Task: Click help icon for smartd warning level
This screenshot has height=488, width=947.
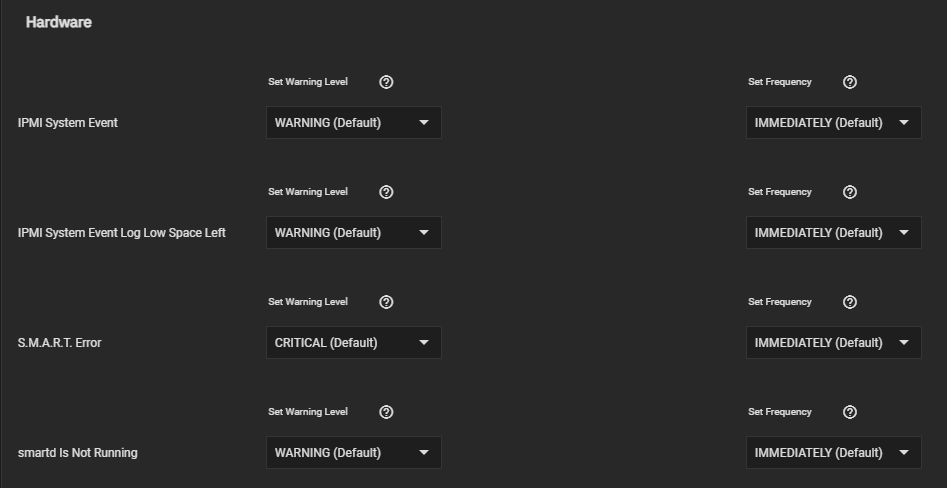Action: [386, 412]
